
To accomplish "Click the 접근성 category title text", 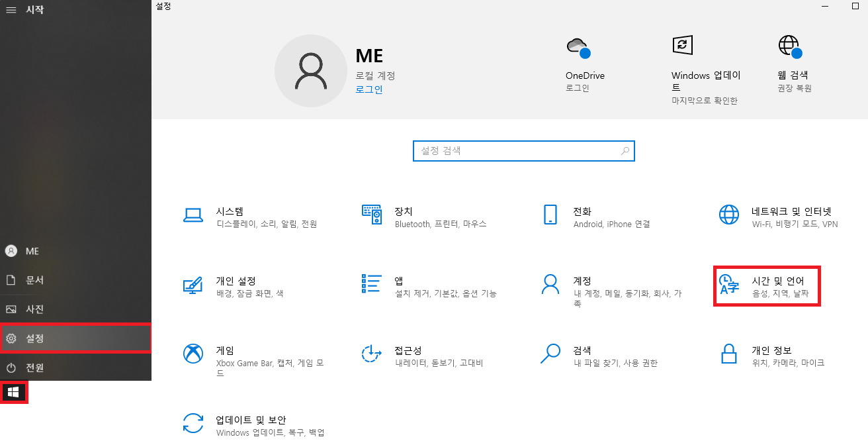I will click(x=408, y=350).
